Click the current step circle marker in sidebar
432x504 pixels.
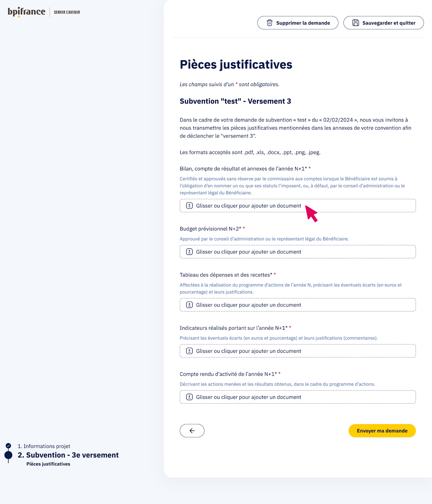8,455
